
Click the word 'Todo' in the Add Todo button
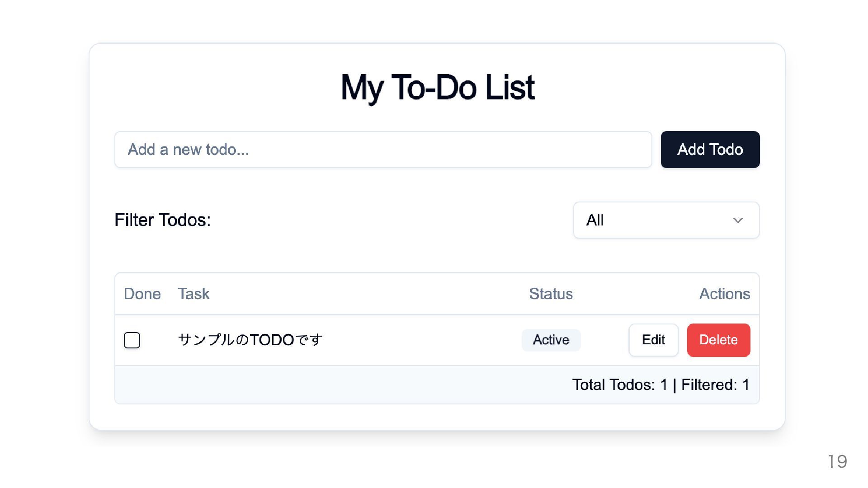726,150
